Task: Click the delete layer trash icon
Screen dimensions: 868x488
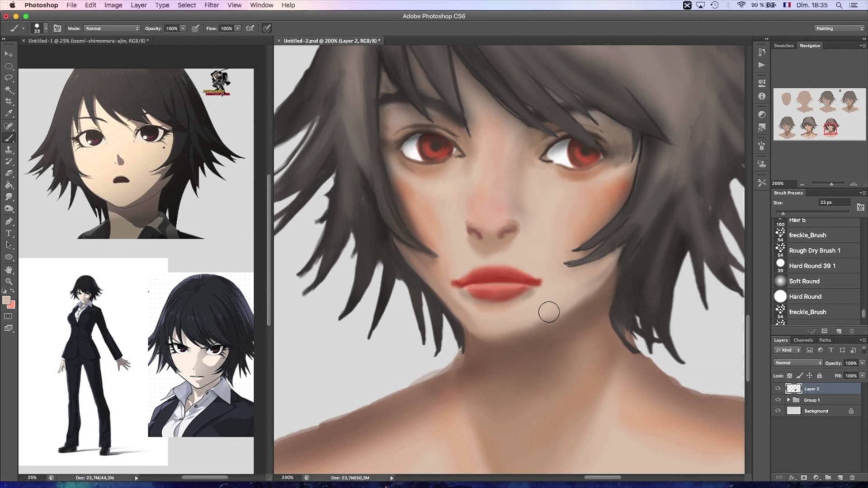Action: coord(852,478)
